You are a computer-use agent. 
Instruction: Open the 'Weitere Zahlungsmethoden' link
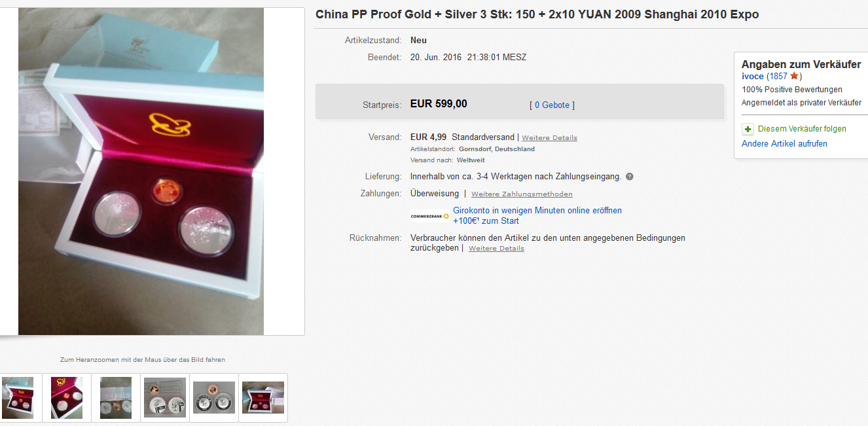(x=522, y=194)
